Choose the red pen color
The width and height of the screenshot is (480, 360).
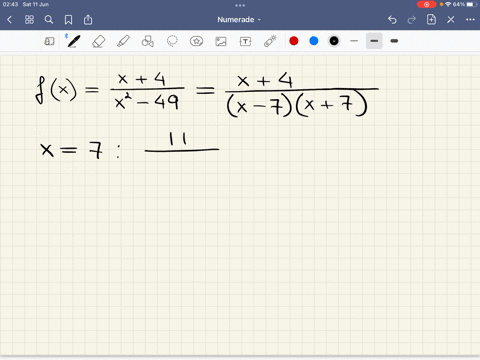(294, 41)
